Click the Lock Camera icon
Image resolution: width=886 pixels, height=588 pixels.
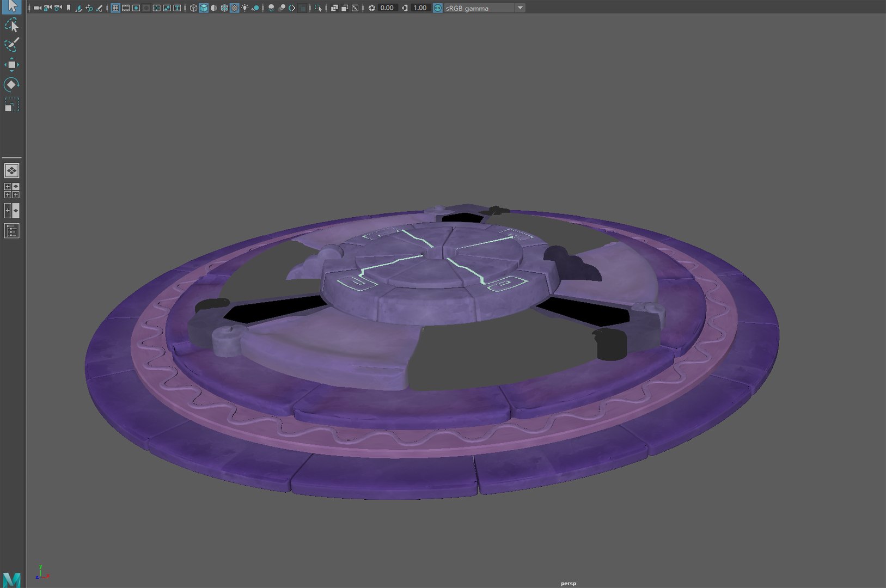coord(48,8)
